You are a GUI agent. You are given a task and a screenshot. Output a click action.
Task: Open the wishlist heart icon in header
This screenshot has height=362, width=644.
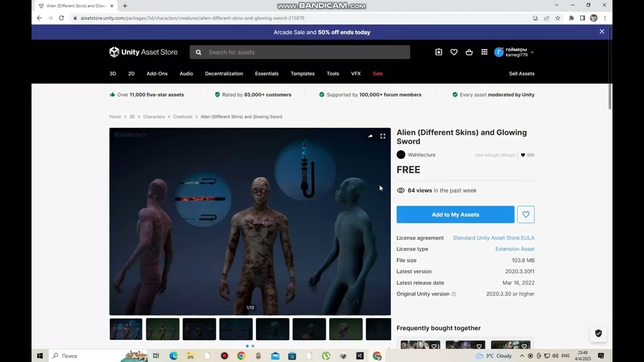[454, 52]
